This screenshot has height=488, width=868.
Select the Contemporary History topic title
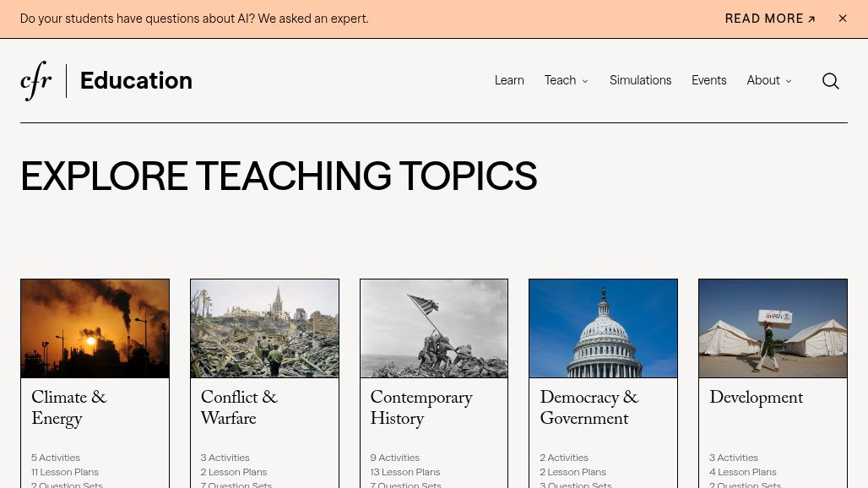(421, 408)
